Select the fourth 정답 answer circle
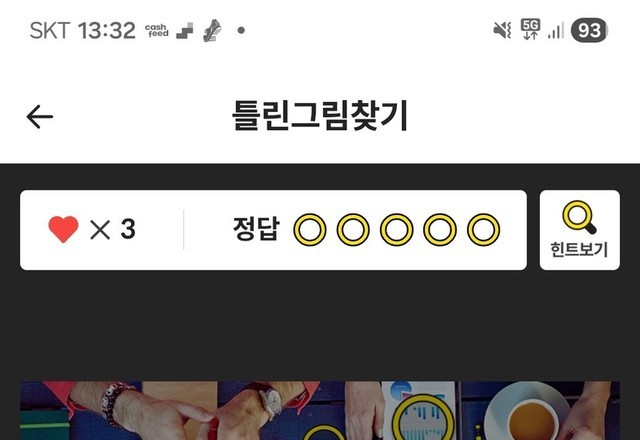Viewport: 640px width, 440px height. [440, 230]
